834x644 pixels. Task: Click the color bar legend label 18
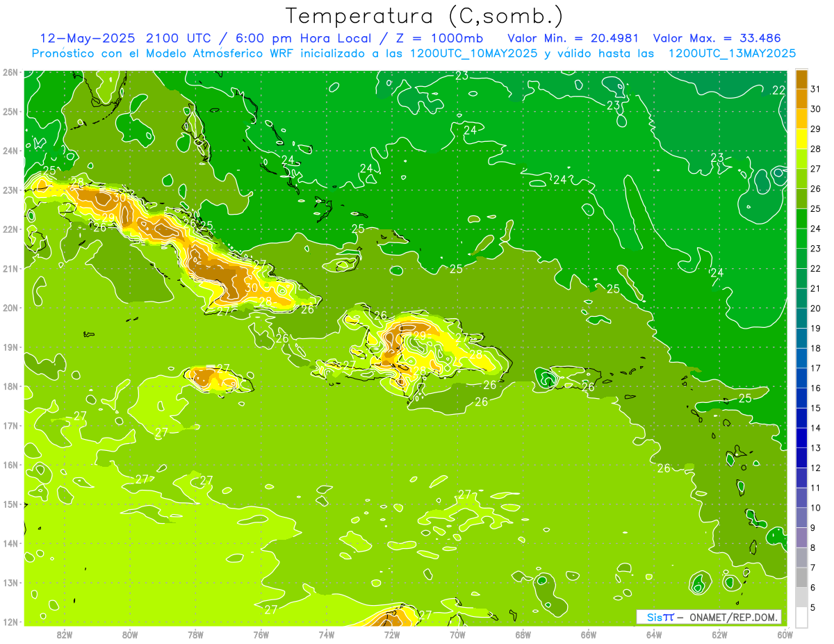click(x=816, y=348)
